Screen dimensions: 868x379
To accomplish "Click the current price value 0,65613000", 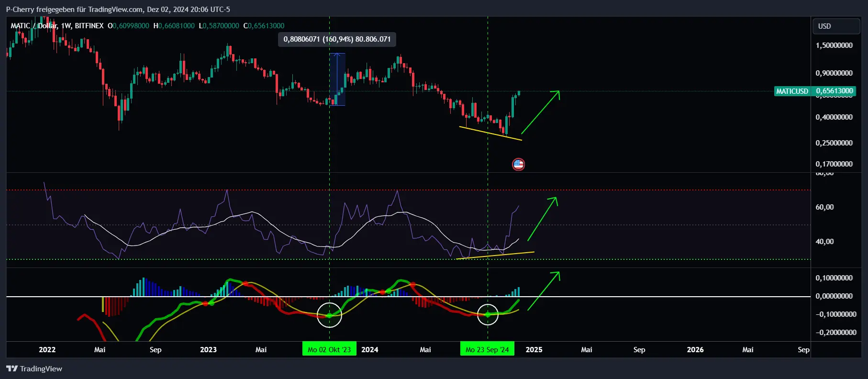I will coord(835,91).
